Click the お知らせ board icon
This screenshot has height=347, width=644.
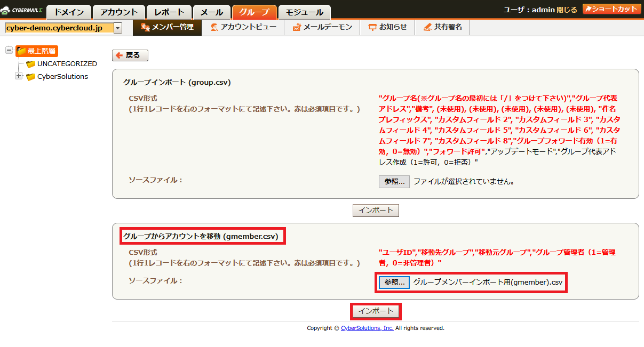tap(372, 27)
